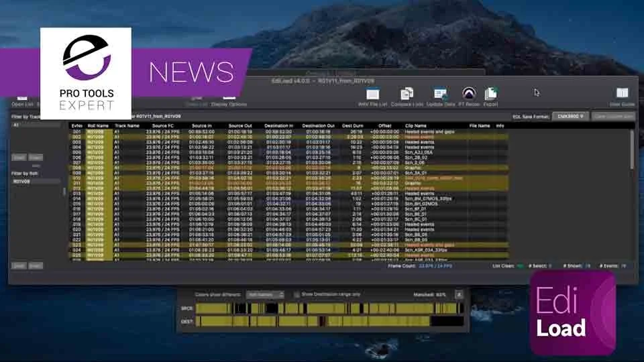The width and height of the screenshot is (644, 362).
Task: Select the Scn_8H_02MOS clip row
Action: 288,204
